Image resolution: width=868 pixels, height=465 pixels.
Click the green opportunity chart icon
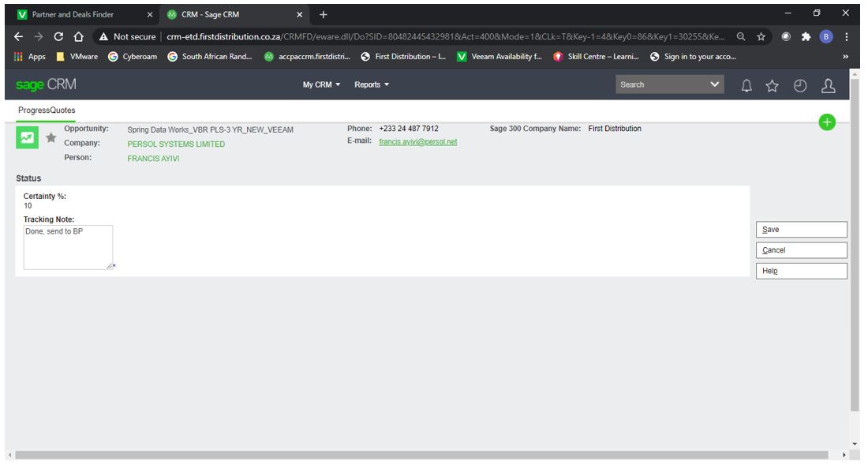26,137
